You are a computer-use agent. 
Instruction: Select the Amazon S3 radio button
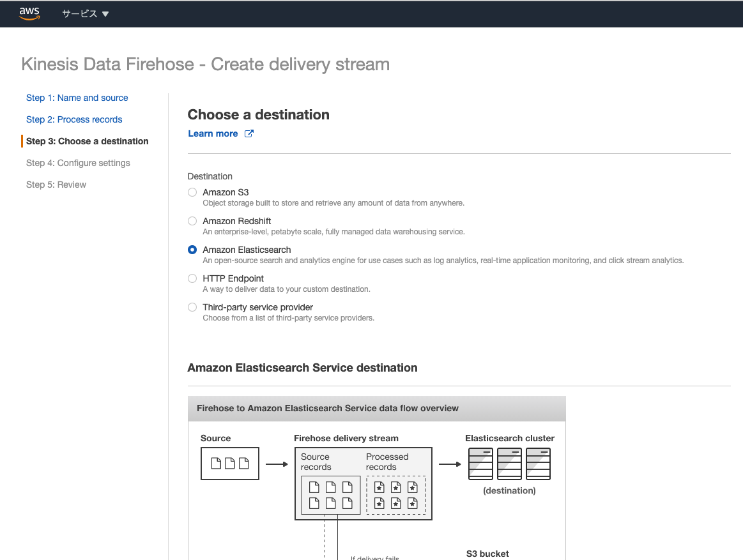(192, 192)
